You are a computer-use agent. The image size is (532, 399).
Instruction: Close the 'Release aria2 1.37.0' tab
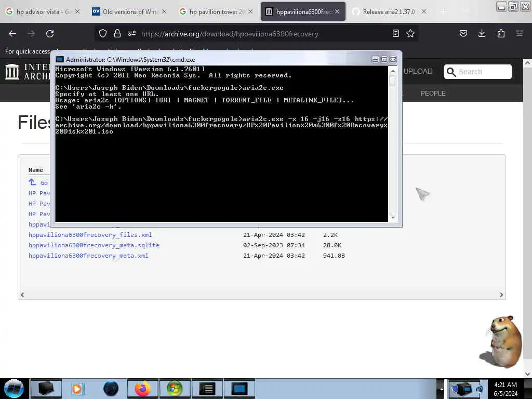pos(424,11)
